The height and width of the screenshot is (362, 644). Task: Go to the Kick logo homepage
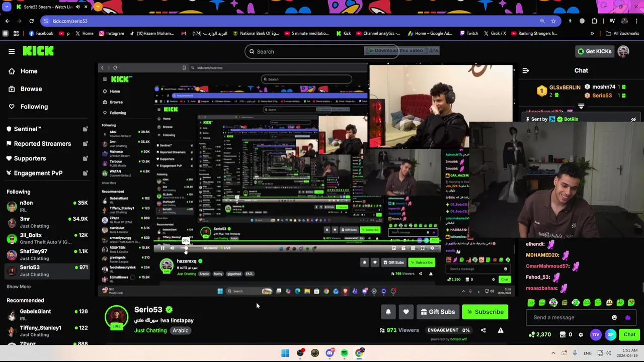[x=38, y=51]
